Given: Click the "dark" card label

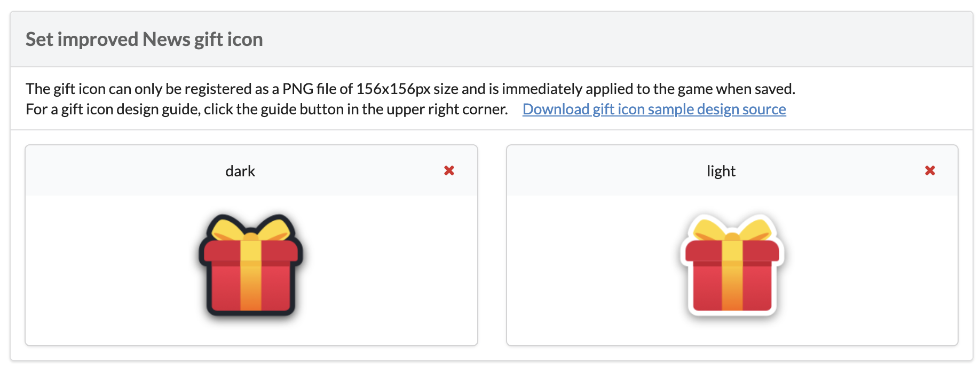Looking at the screenshot, I should click(x=240, y=171).
